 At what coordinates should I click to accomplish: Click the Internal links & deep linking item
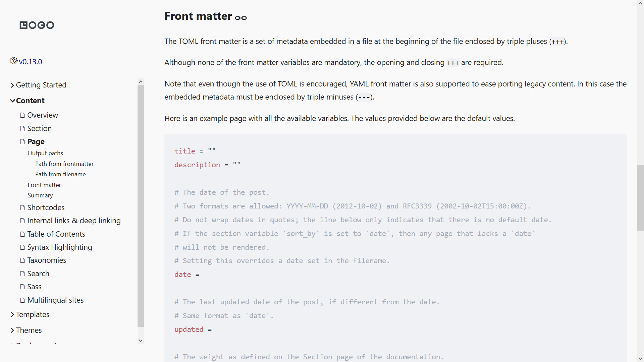tap(74, 220)
